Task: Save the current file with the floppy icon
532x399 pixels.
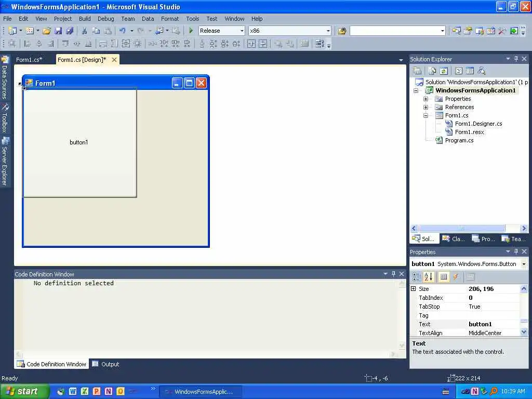Action: point(58,31)
